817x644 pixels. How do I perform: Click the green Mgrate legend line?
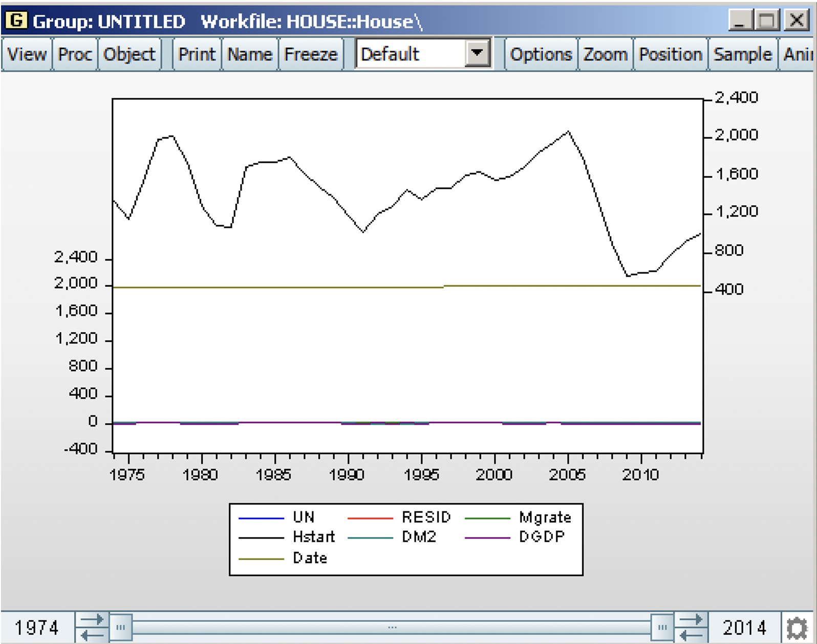[x=487, y=519]
